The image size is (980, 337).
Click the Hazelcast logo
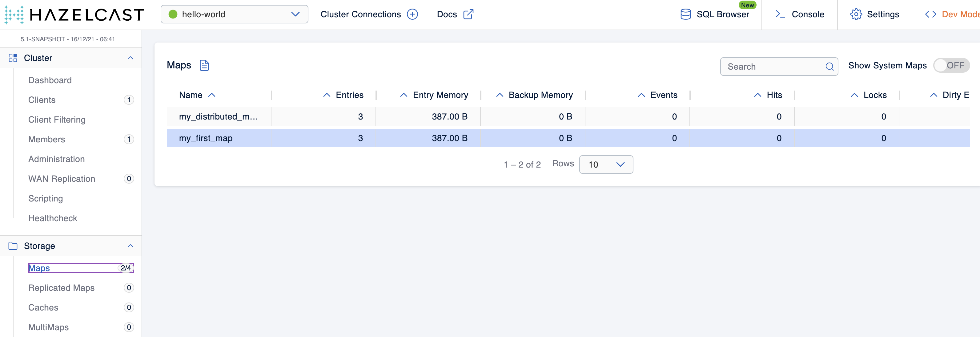point(74,14)
